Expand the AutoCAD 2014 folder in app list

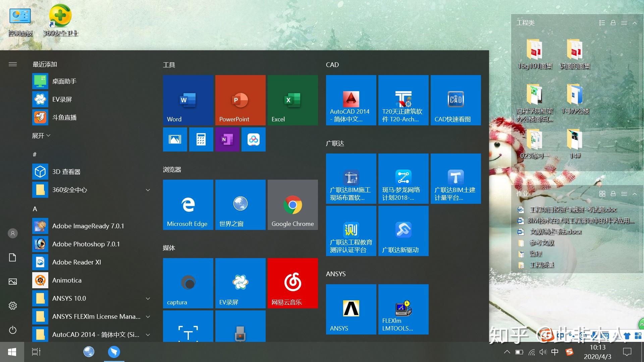click(148, 335)
